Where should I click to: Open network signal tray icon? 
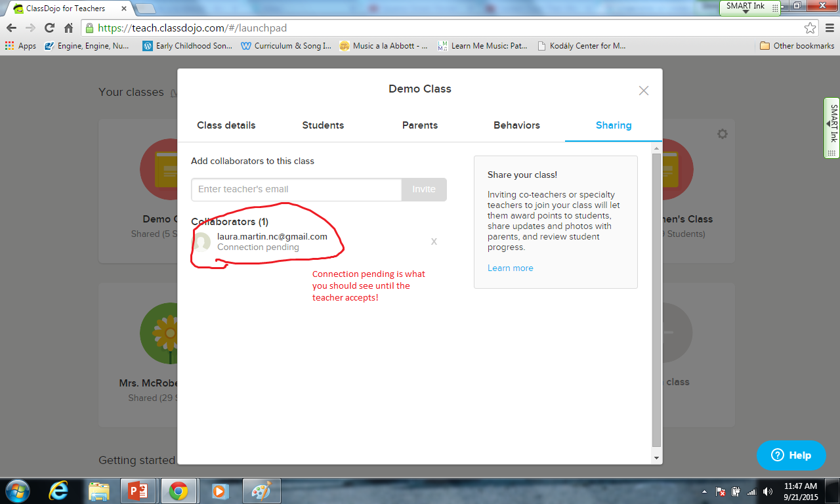751,491
